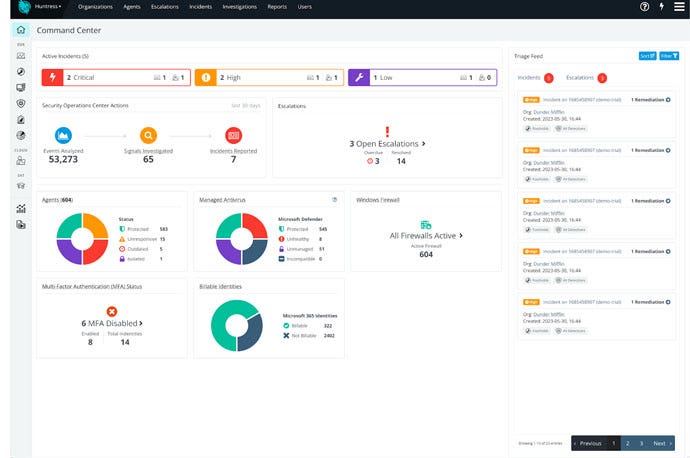Click the Incidents Reported red icon
This screenshot has height=458, width=690.
click(x=233, y=135)
